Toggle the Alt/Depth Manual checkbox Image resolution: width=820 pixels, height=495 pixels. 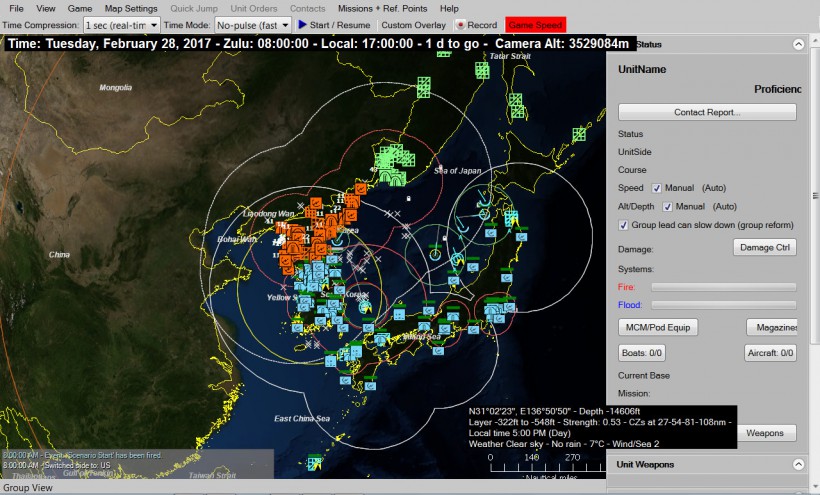coord(668,207)
